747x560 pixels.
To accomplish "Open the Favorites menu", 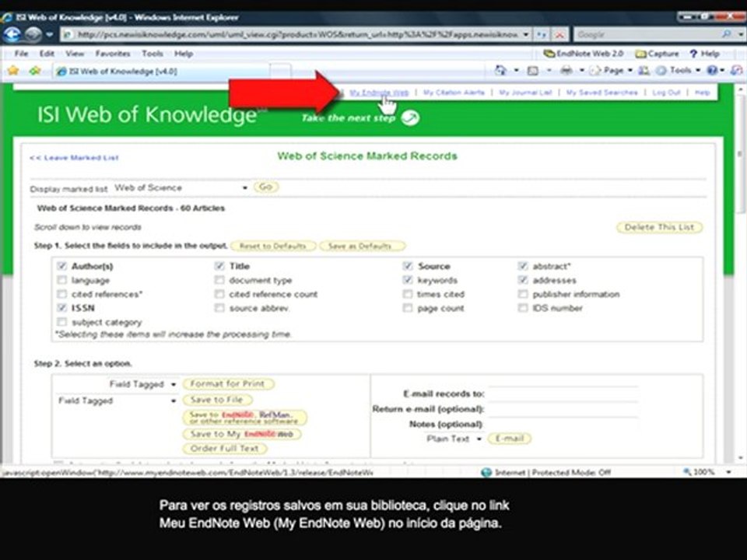I will [112, 54].
